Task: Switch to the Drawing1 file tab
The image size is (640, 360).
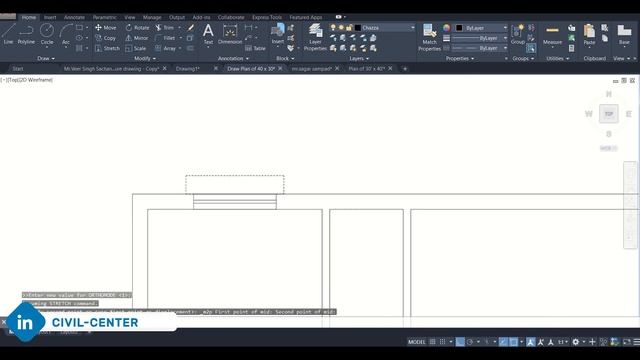Action: (x=187, y=69)
